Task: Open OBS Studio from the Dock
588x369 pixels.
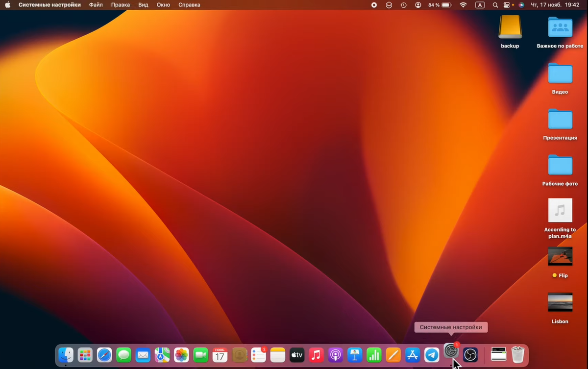Action: pos(470,355)
